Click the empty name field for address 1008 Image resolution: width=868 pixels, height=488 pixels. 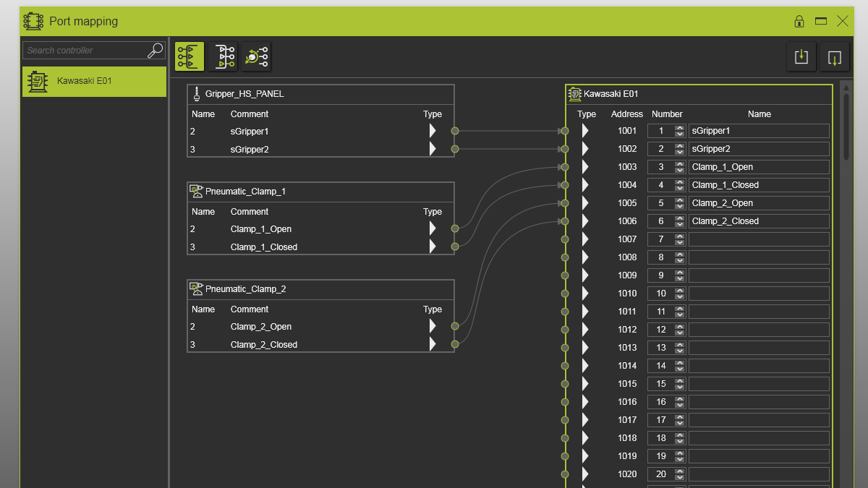click(759, 257)
